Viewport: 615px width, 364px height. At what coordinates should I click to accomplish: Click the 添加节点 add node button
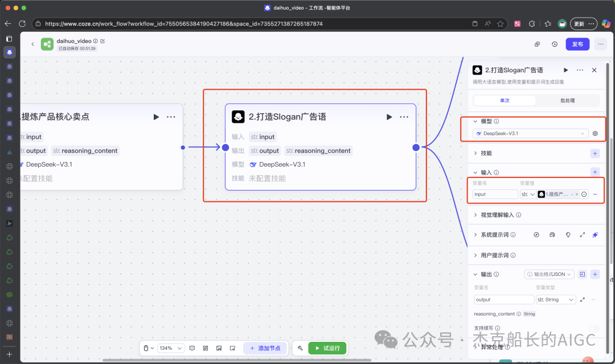tap(265, 348)
